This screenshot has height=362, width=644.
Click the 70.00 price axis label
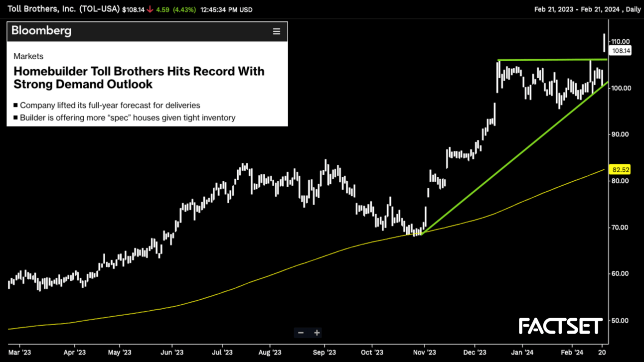621,228
